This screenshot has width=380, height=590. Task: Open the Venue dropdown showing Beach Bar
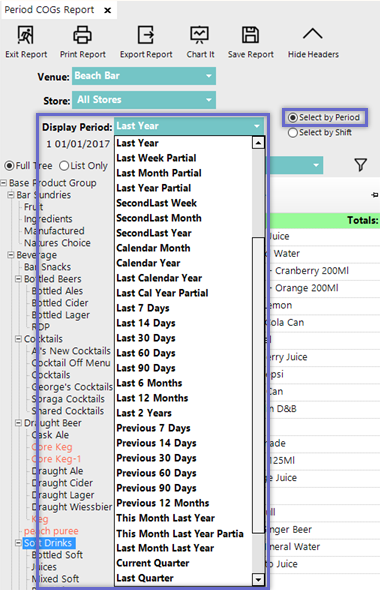(x=144, y=76)
